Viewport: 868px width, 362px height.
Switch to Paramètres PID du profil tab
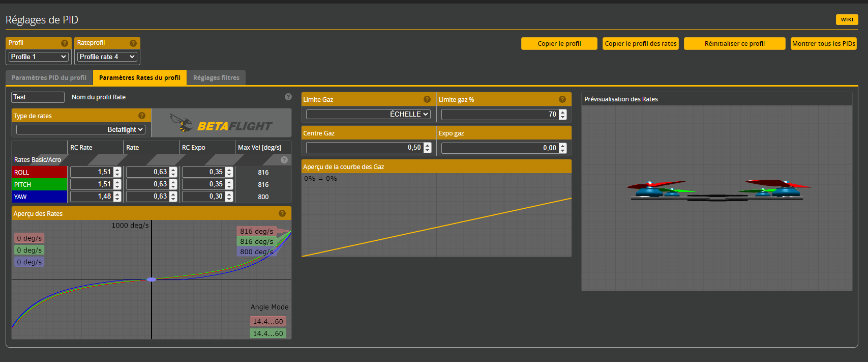point(49,78)
